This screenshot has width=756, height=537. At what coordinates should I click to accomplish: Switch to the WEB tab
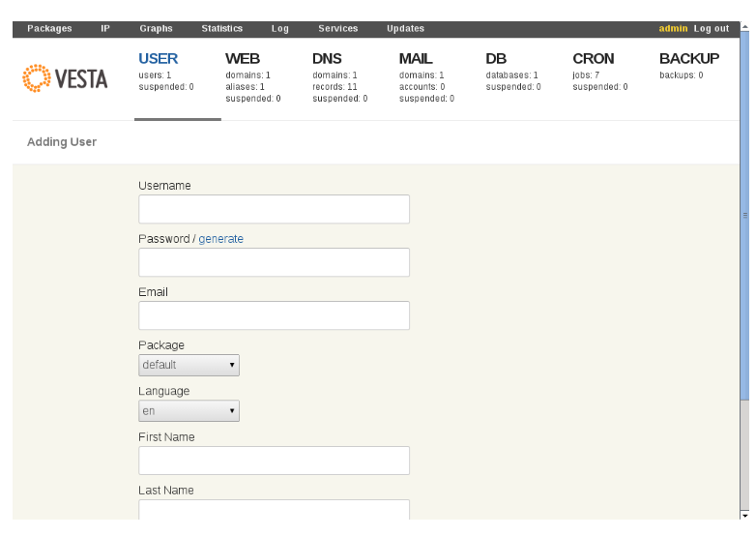243,59
